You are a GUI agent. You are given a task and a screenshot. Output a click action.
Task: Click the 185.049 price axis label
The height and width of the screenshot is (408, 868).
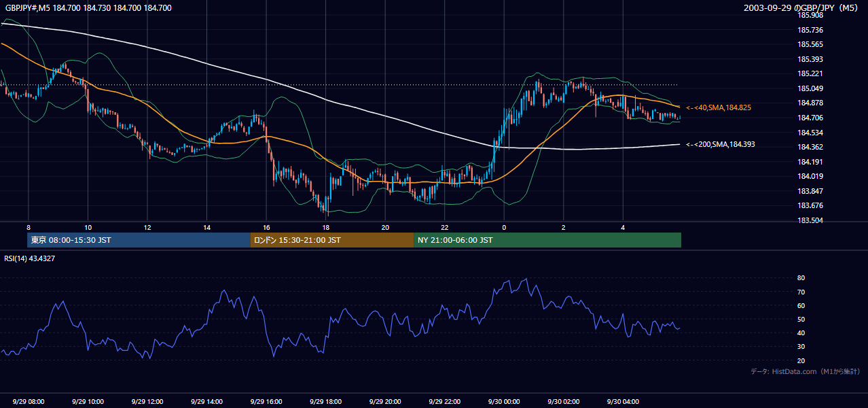click(x=810, y=88)
